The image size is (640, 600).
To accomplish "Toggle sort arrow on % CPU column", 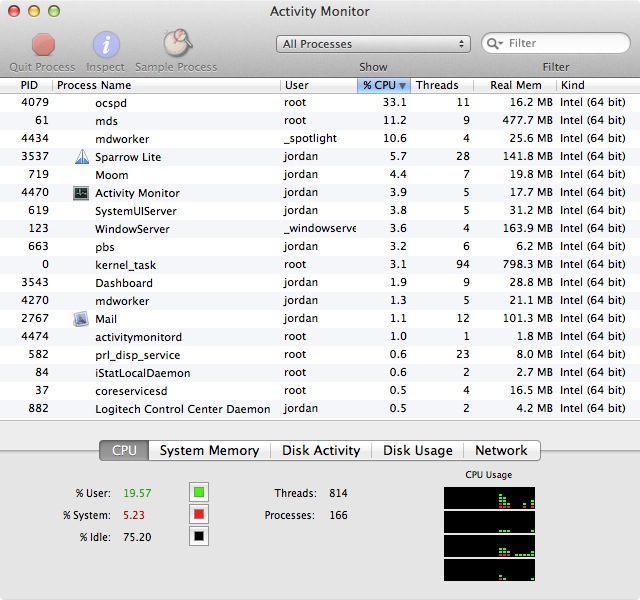I will click(x=402, y=86).
